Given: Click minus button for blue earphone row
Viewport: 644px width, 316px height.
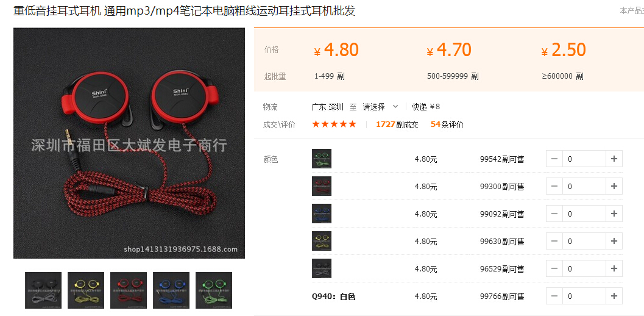Looking at the screenshot, I should (554, 214).
